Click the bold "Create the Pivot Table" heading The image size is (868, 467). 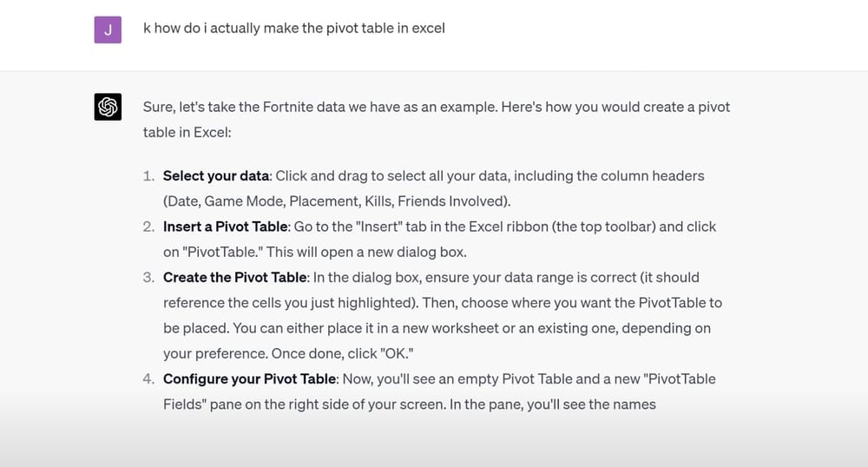(236, 277)
